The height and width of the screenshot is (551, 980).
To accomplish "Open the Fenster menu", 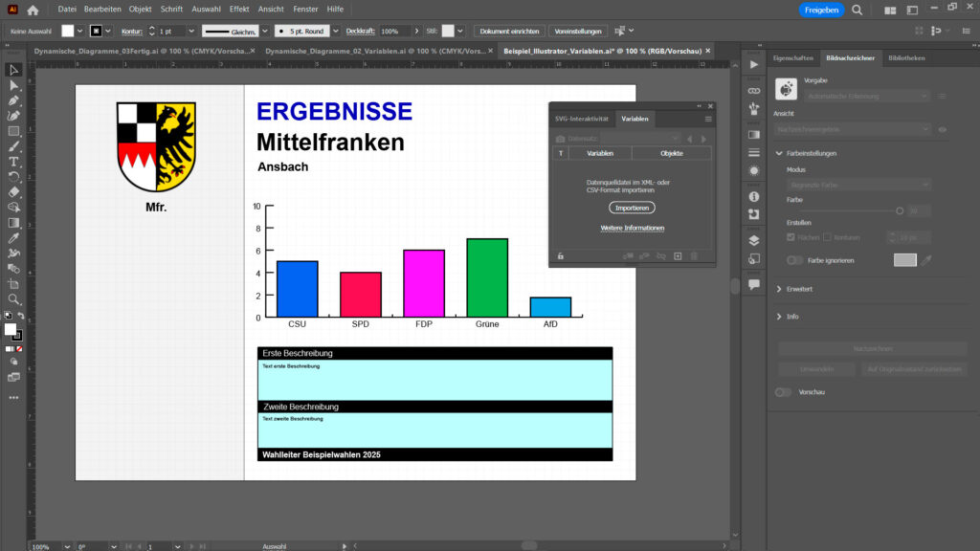I will 305,10.
